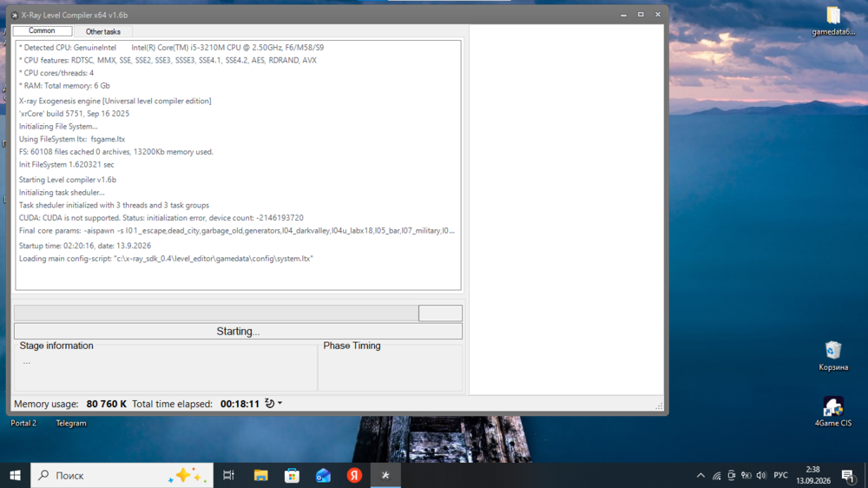This screenshot has width=868, height=488.
Task: Click the "FS: 60108 files cached" line
Action: pos(115,152)
